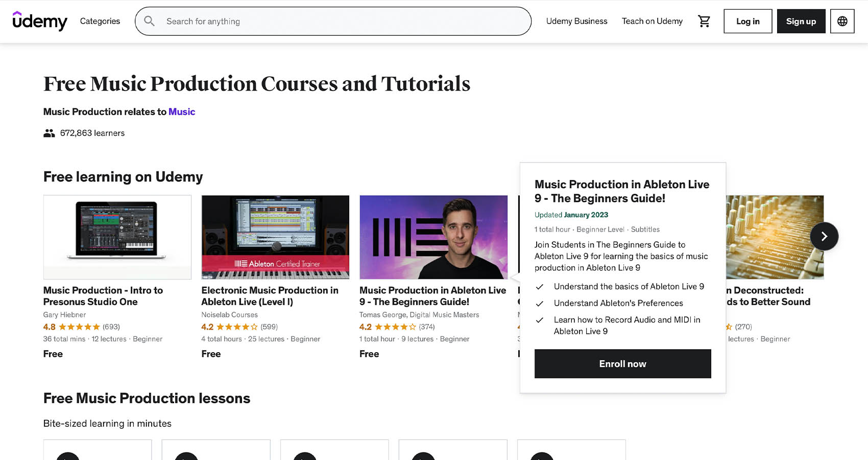
Task: Open Electronic Music Production course thumbnail
Action: 275,237
